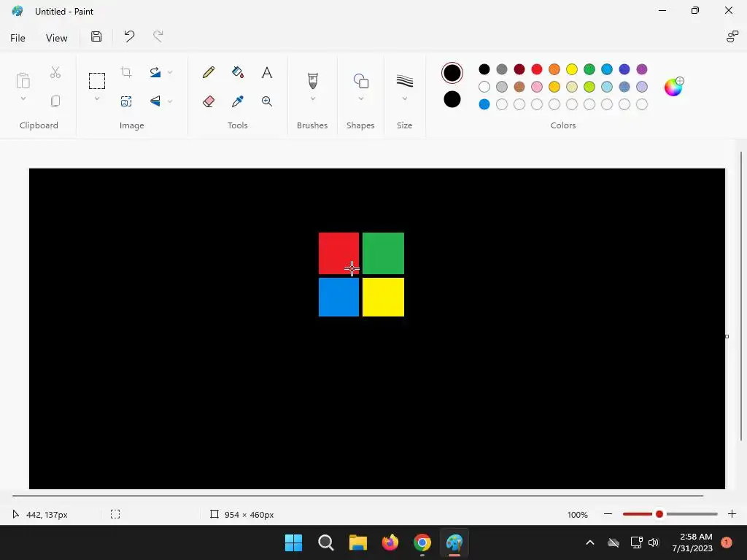Pick the dark red palette color
The width and height of the screenshot is (747, 560).
(x=519, y=69)
